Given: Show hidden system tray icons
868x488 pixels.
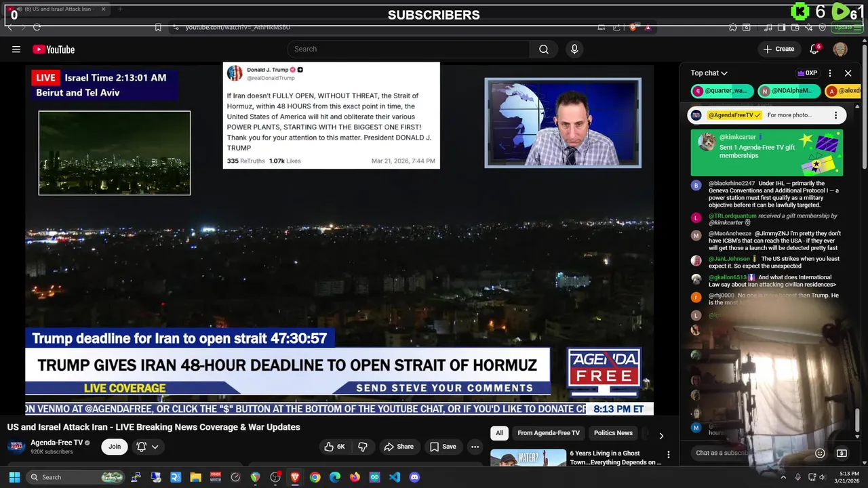Looking at the screenshot, I should point(783,477).
